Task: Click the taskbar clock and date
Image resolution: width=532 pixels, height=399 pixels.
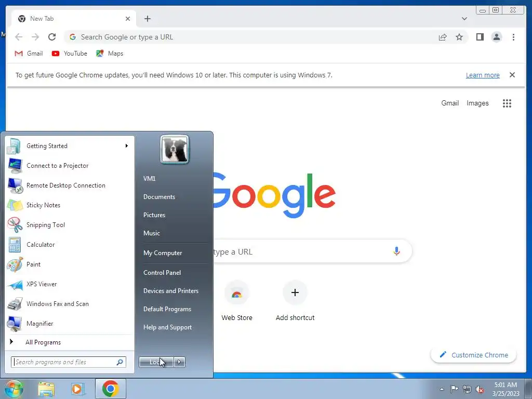Action: [x=506, y=389]
